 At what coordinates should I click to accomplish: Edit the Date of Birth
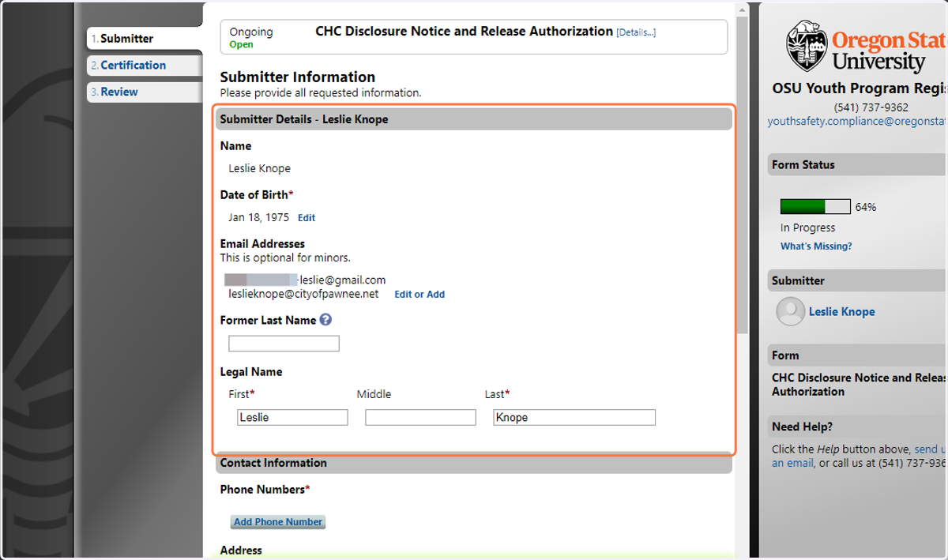pyautogui.click(x=307, y=217)
